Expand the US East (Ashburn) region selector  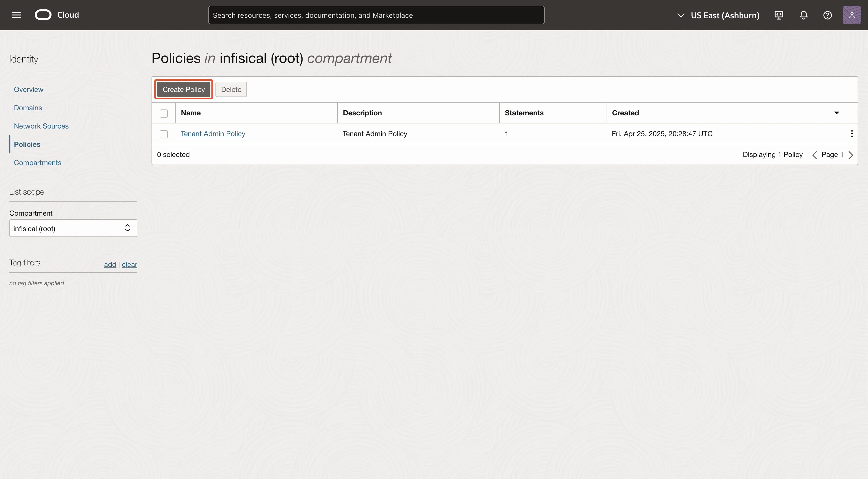(718, 15)
